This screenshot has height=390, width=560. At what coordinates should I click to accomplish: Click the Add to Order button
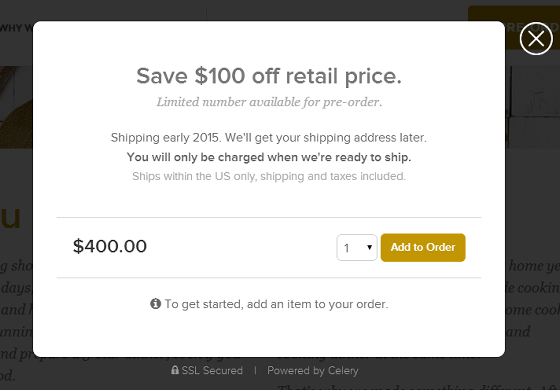[423, 248]
